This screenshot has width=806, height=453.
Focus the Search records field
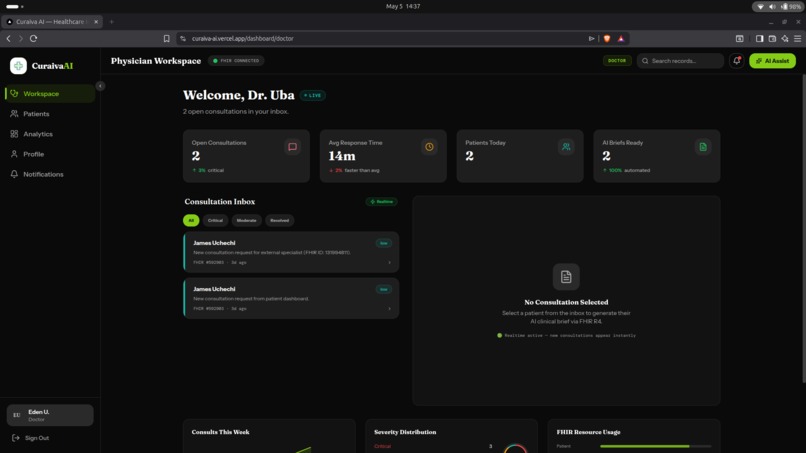pos(680,61)
